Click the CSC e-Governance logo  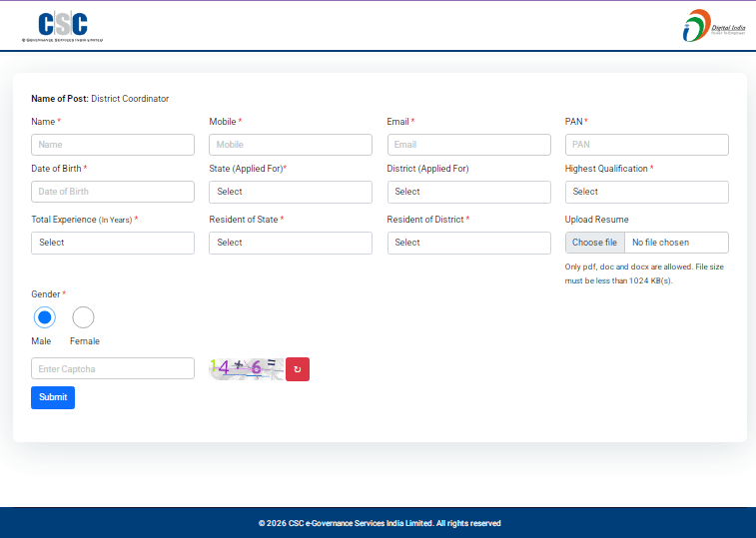point(62,26)
